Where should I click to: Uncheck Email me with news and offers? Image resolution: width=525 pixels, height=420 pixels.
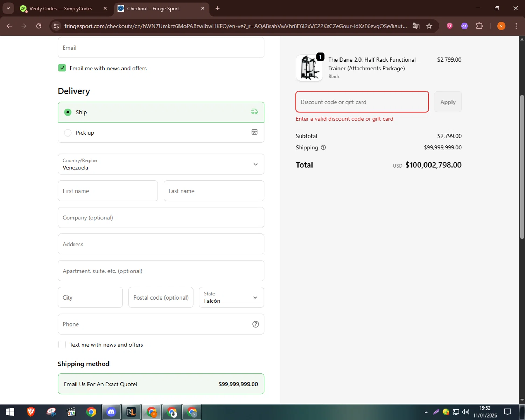(x=62, y=68)
